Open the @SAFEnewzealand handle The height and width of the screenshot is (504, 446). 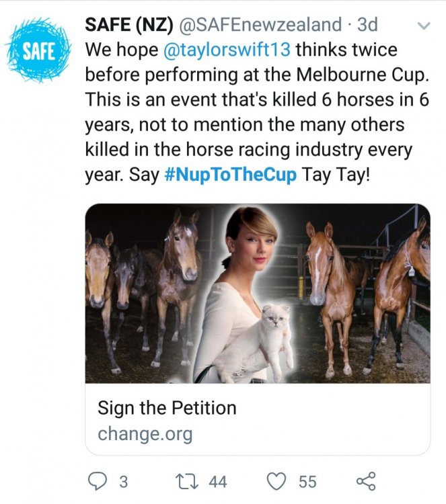(x=259, y=25)
